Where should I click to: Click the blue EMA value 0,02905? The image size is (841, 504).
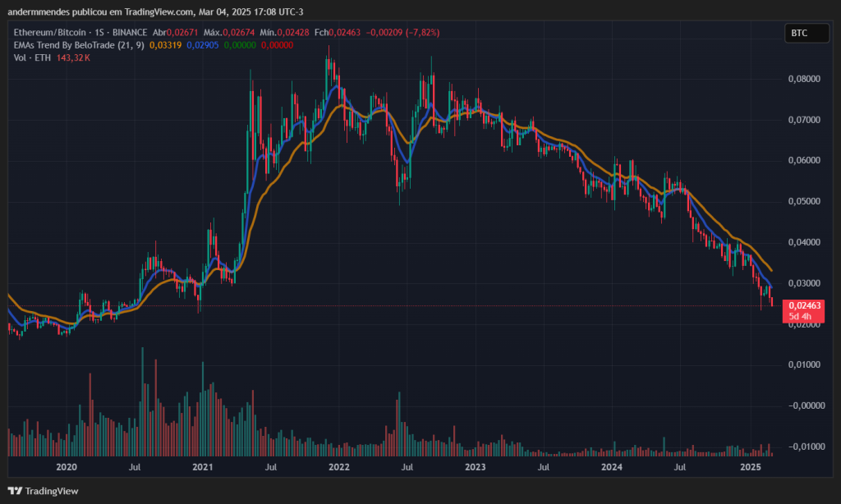202,45
